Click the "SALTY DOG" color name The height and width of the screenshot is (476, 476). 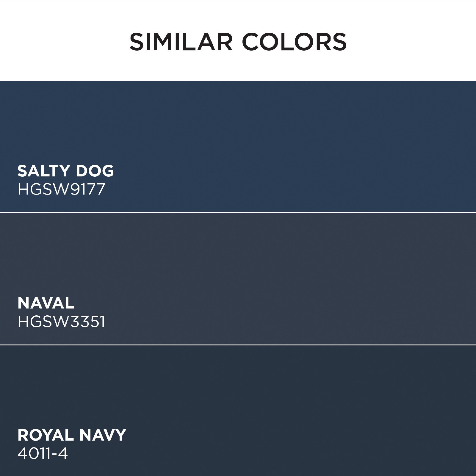66,171
